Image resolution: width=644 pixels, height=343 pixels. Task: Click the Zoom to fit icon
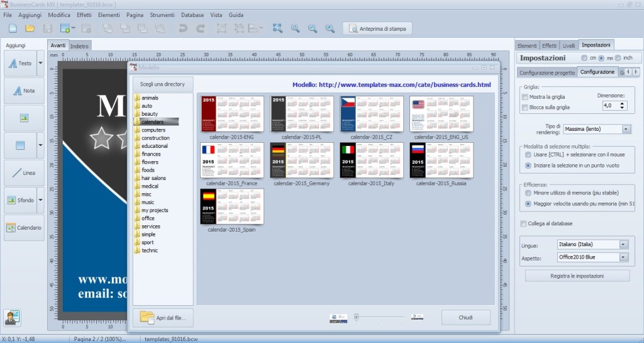point(277,28)
